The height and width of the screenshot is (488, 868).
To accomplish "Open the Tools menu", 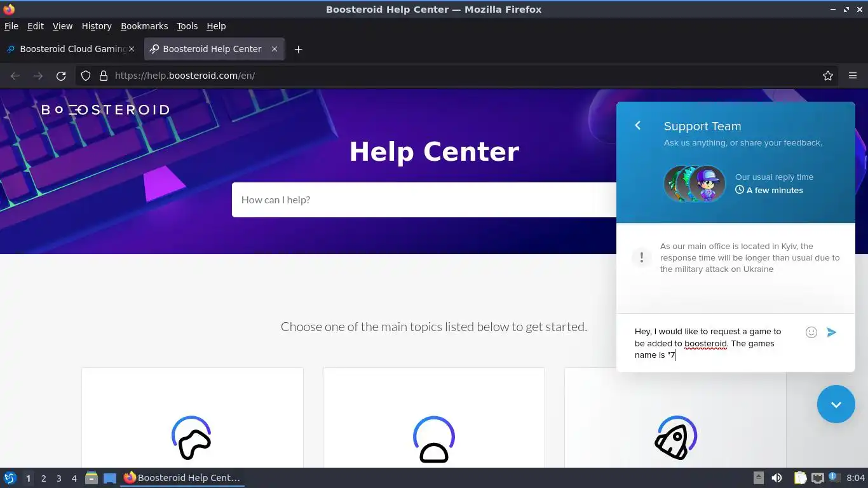I will pos(187,26).
